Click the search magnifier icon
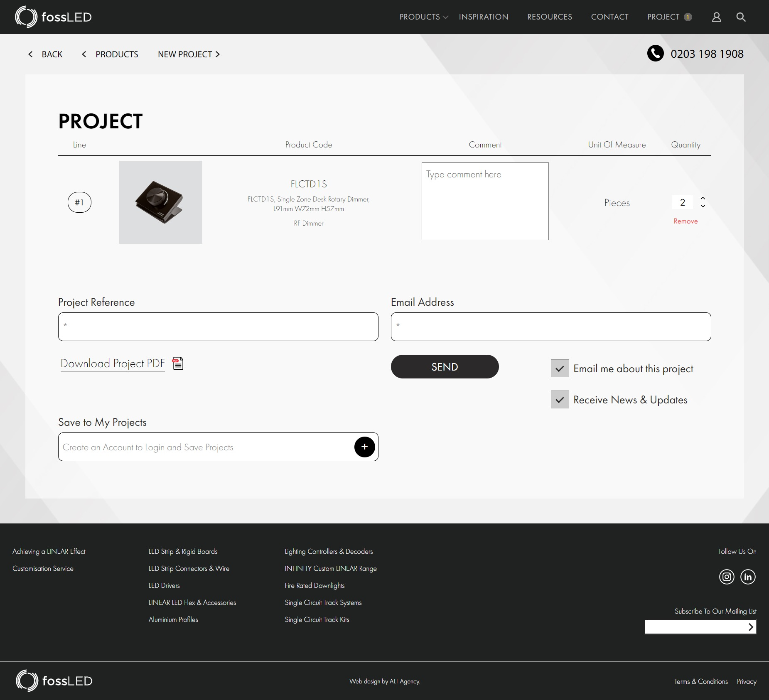Image resolution: width=769 pixels, height=700 pixels. tap(741, 17)
